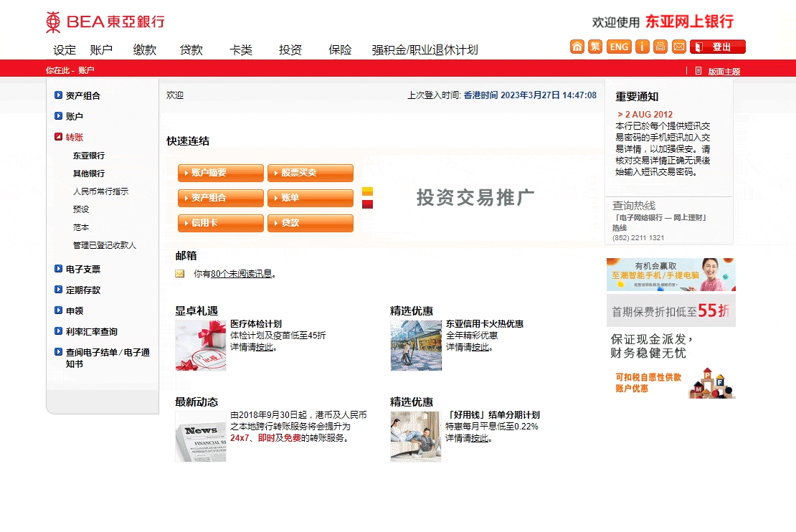Click the 账单 quick link button
796x532 pixels.
(x=311, y=198)
